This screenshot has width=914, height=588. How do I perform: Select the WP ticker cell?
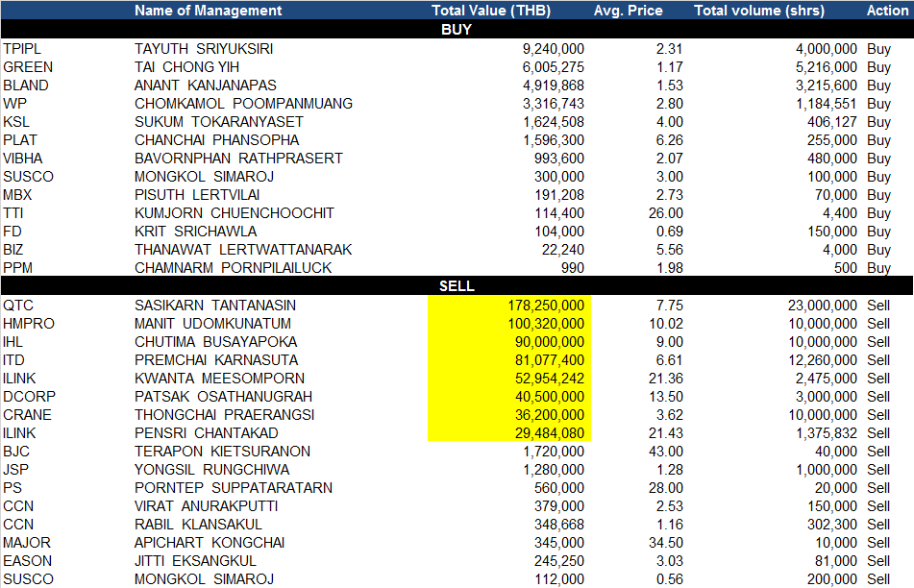(15, 104)
